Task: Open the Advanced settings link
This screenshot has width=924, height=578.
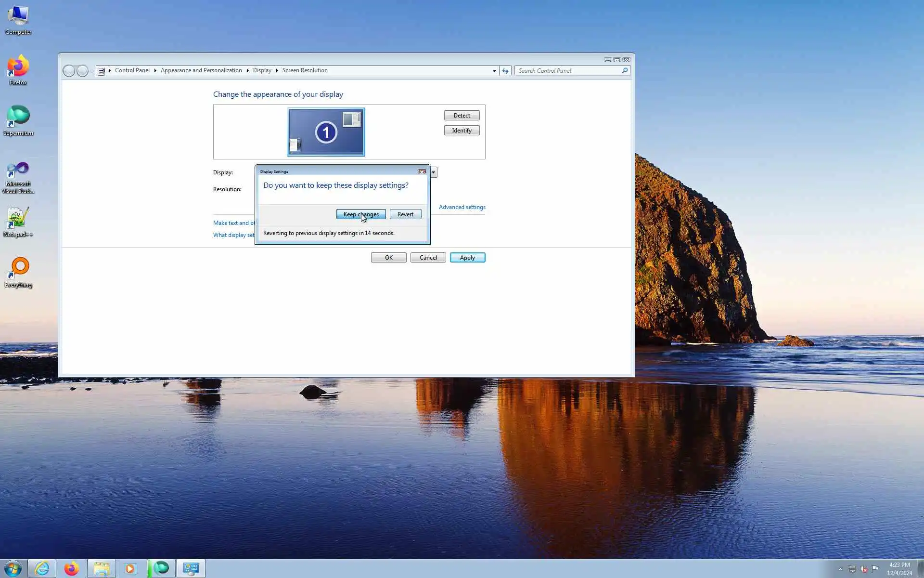Action: point(462,207)
